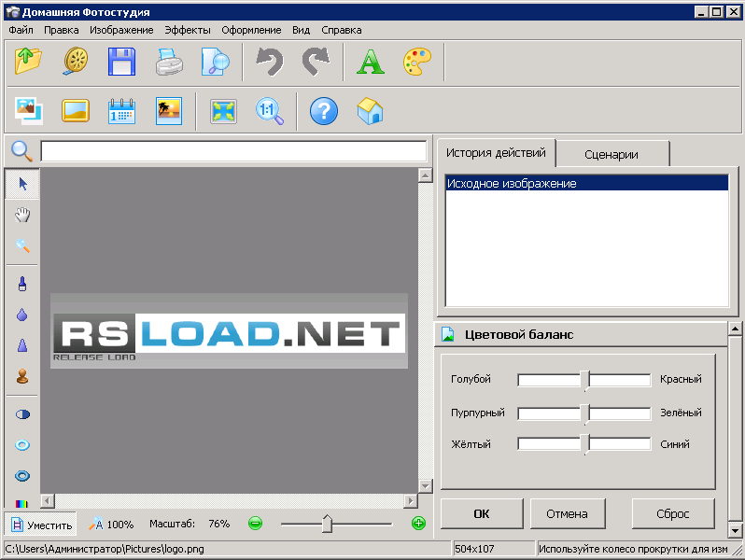
Task: Click the Голубой–Красный slider handle
Action: pyautogui.click(x=585, y=380)
